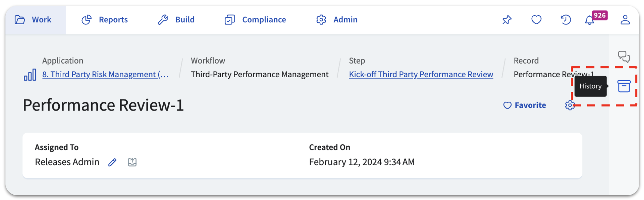Open record settings gear next to Favorite
Screen dimensions: 644x200
(570, 105)
